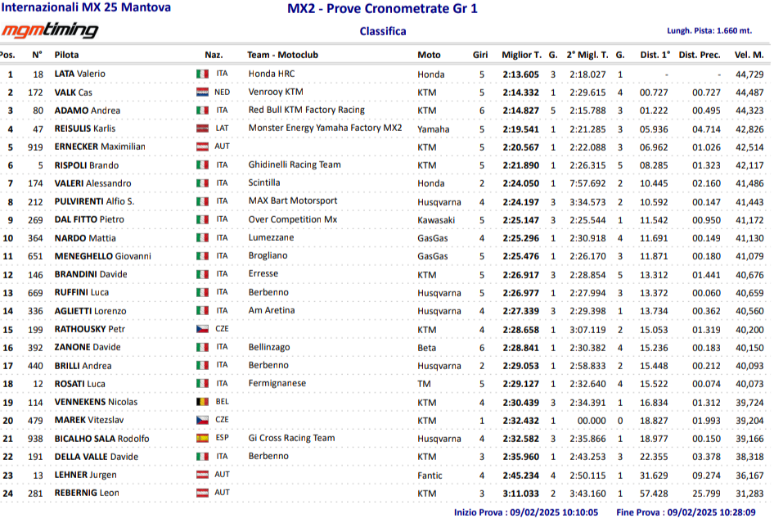Click Red Bull KTM Factory Racing team name
Screen dimensions: 774x532
pyautogui.click(x=306, y=110)
